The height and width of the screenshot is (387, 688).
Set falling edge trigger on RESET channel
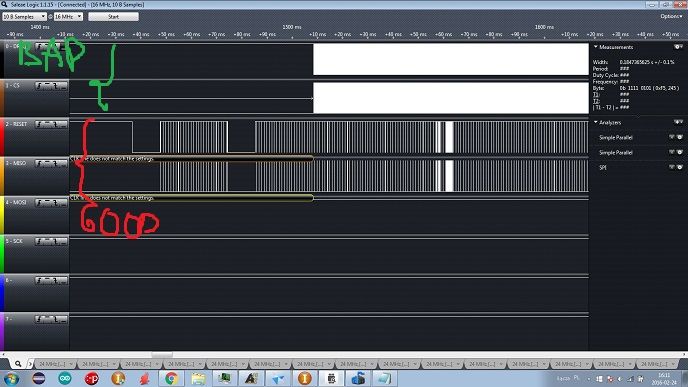[55, 125]
